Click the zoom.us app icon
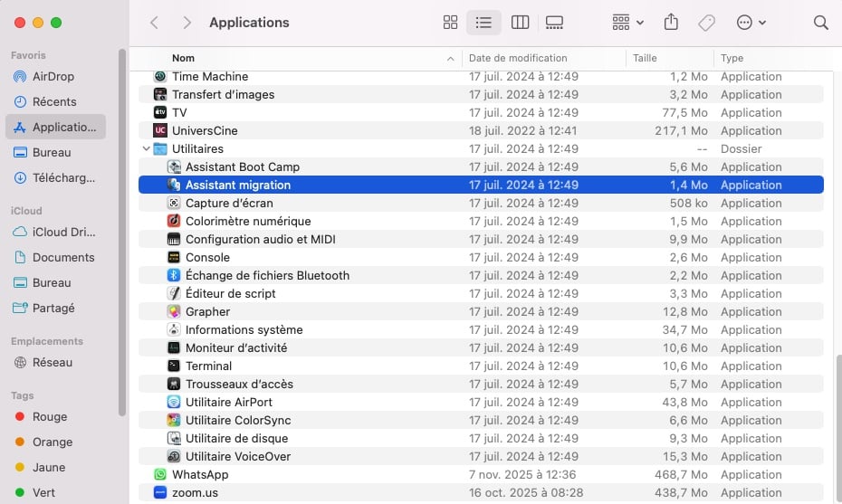This screenshot has height=504, width=842. 160,493
